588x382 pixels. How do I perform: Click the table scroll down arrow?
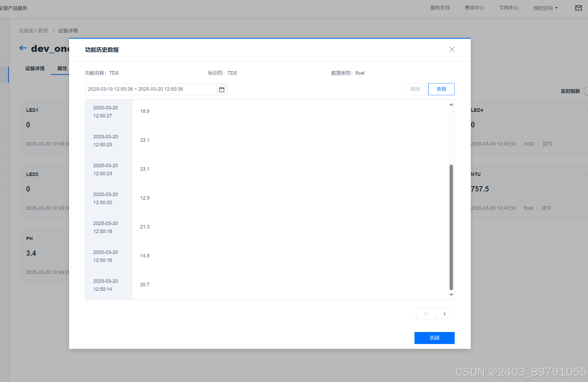[451, 295]
